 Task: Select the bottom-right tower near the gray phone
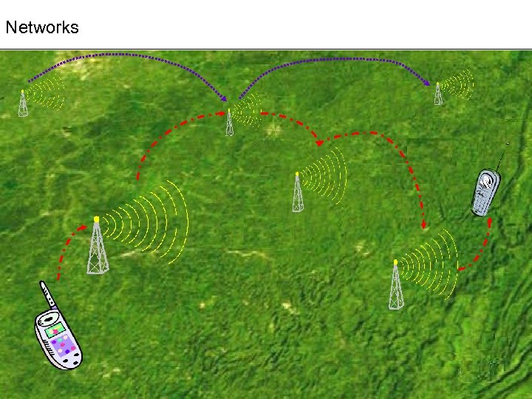coord(395,284)
